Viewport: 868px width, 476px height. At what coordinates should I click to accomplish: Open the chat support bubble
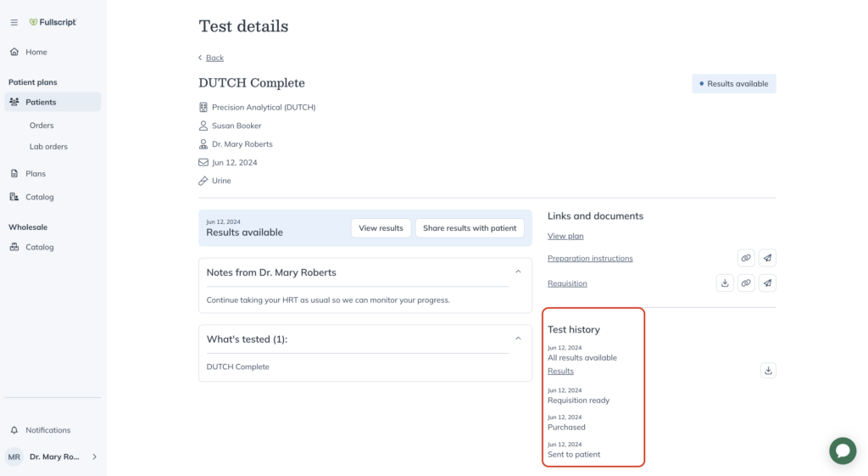tap(843, 451)
